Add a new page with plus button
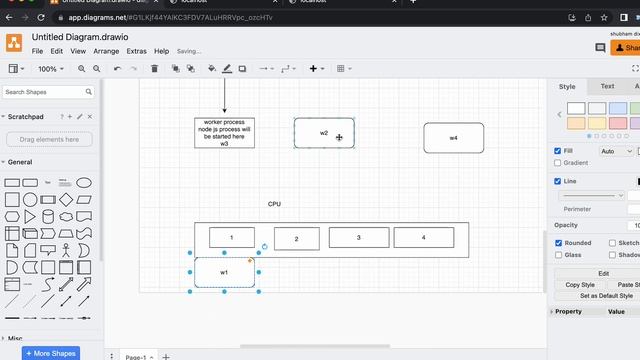Viewport: 640px width, 360px height. coord(166,357)
